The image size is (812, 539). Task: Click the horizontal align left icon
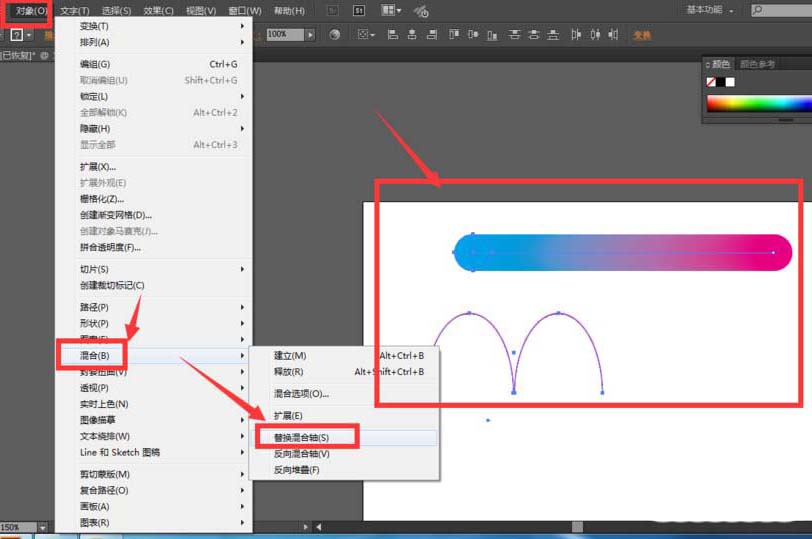[x=391, y=34]
